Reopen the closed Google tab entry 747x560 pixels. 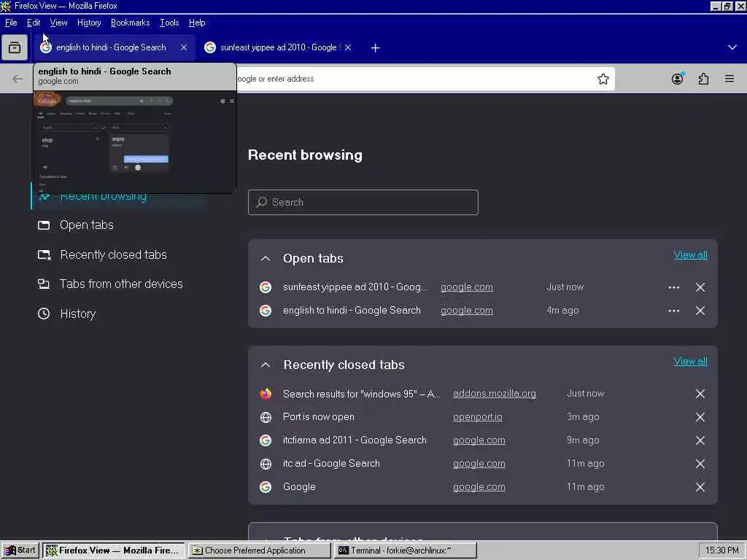(299, 487)
